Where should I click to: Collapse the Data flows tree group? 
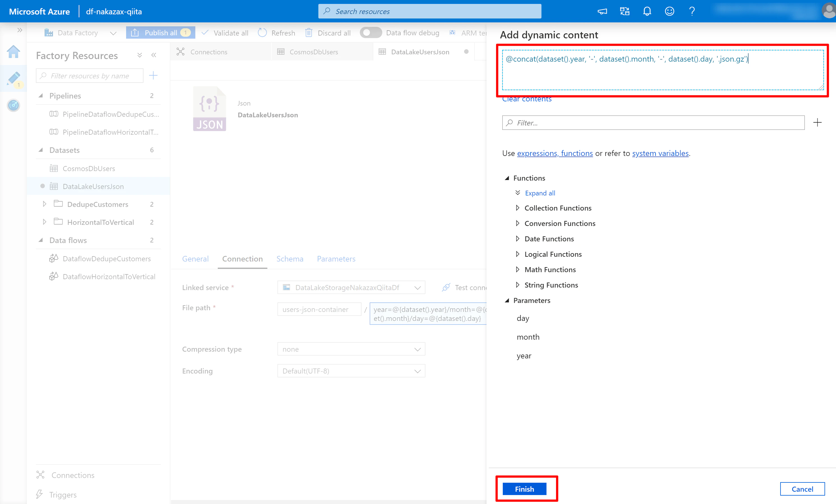41,240
